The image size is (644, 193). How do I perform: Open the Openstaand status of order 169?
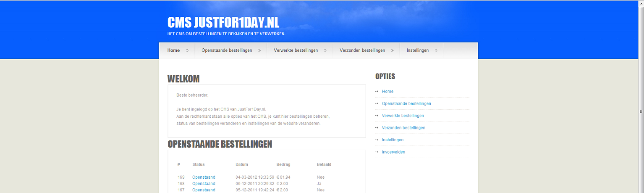[x=204, y=177]
